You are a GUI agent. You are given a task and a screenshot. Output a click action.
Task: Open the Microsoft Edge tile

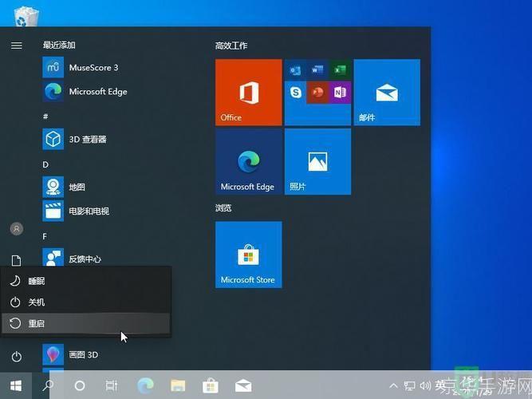click(249, 162)
